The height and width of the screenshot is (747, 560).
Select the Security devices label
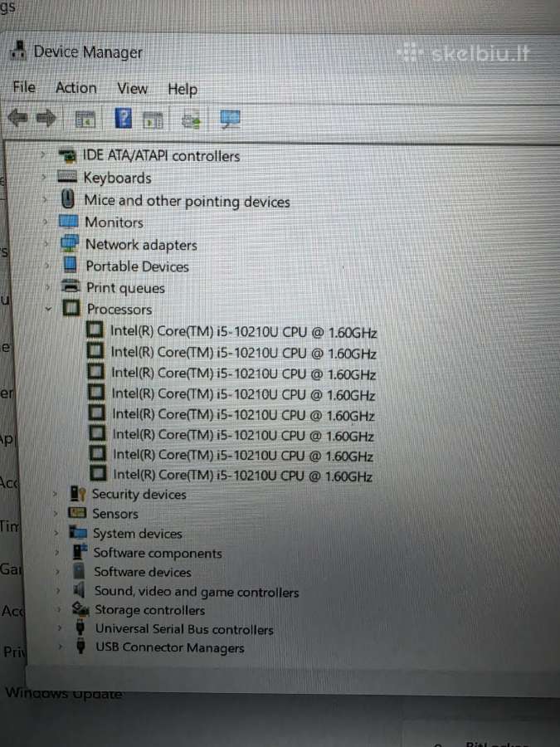(x=139, y=494)
